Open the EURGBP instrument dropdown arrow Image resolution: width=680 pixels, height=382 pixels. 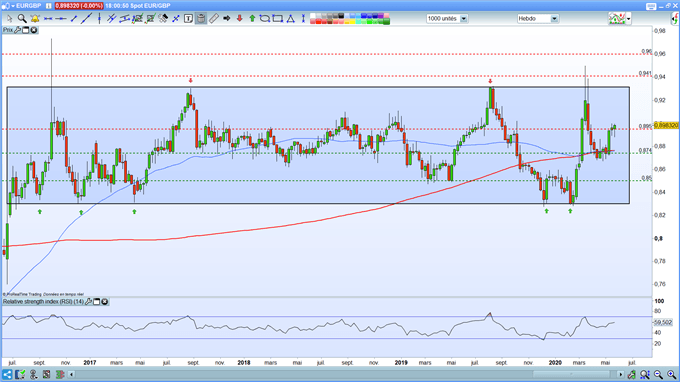(x=13, y=6)
